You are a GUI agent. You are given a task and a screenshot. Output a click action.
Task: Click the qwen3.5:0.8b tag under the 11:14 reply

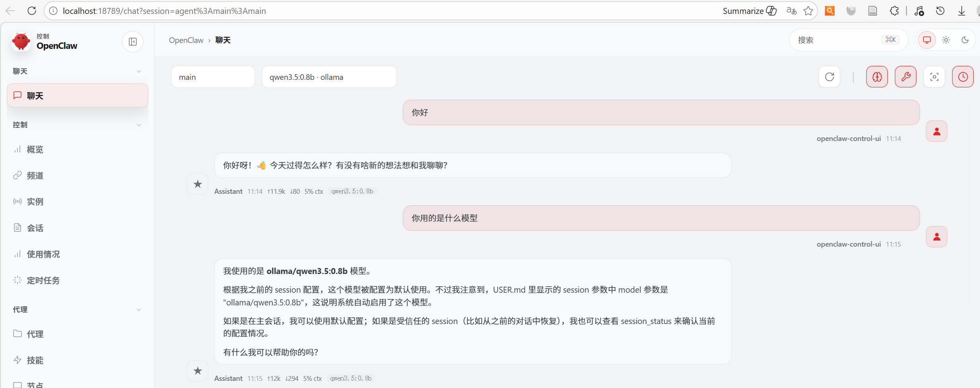352,191
